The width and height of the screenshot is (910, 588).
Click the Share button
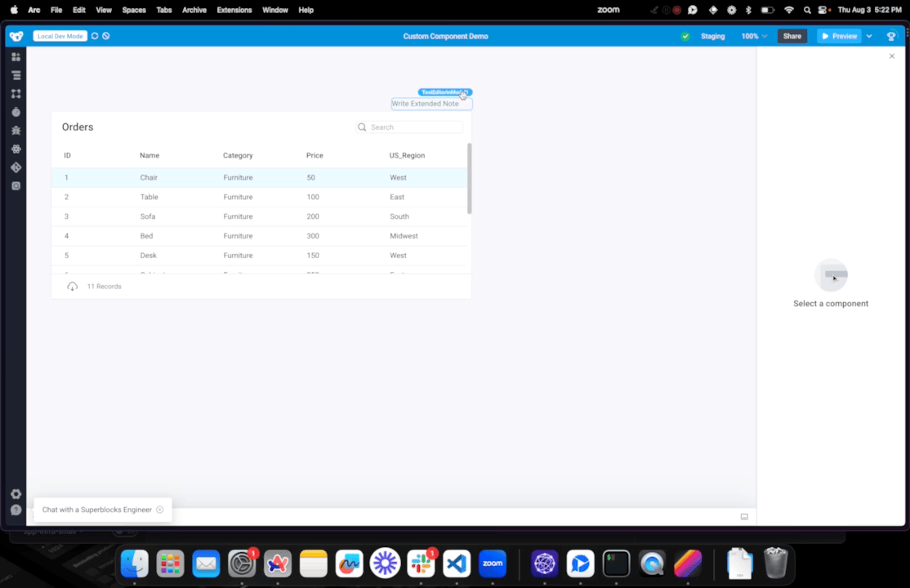(x=792, y=36)
